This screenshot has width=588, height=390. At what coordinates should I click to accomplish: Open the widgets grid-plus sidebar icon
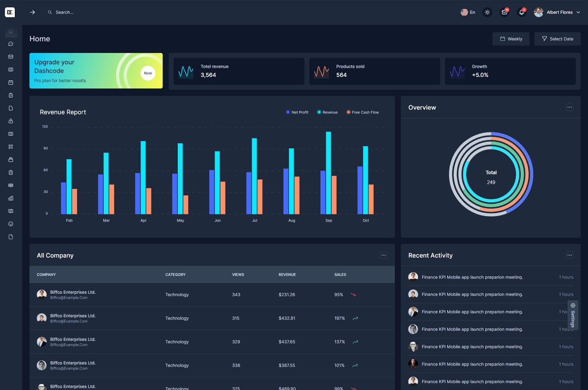[11, 147]
